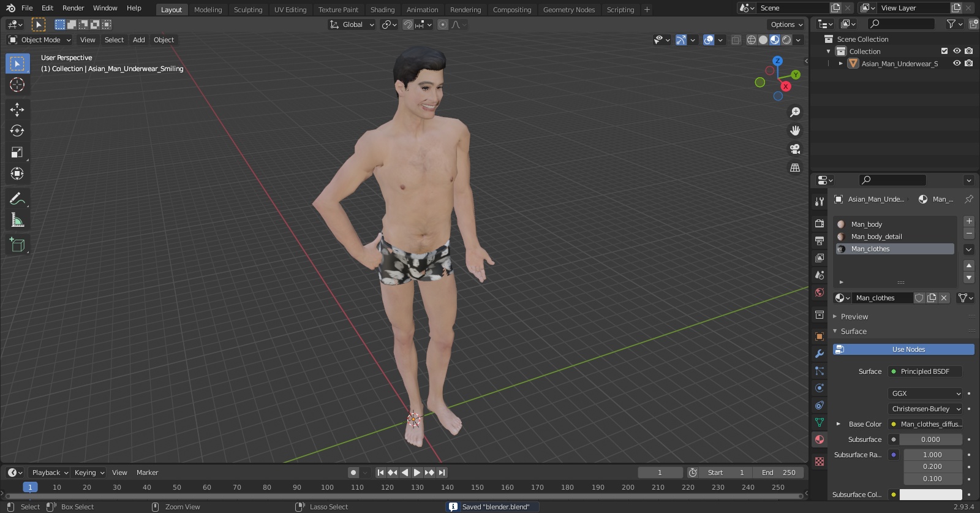The height and width of the screenshot is (513, 980).
Task: Open the Material properties tab
Action: (820, 439)
